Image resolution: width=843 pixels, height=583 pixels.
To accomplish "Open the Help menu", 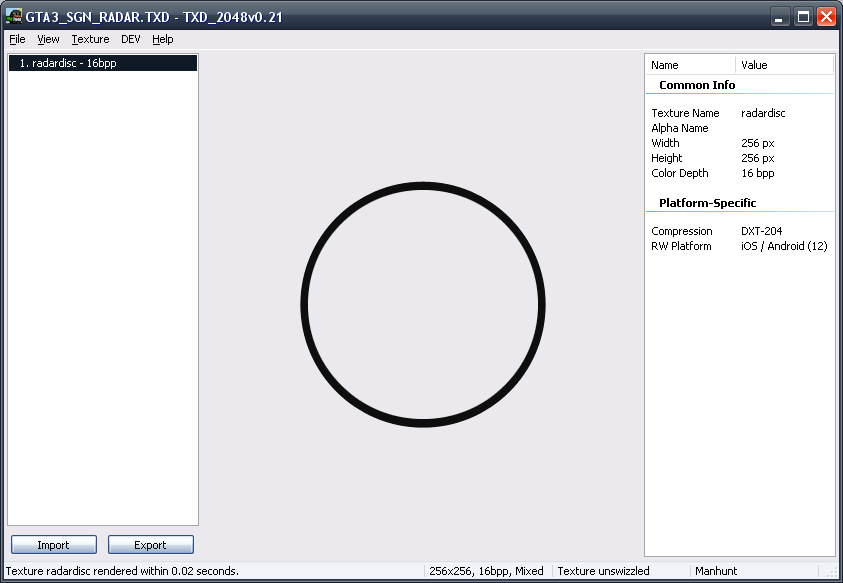I will [163, 39].
